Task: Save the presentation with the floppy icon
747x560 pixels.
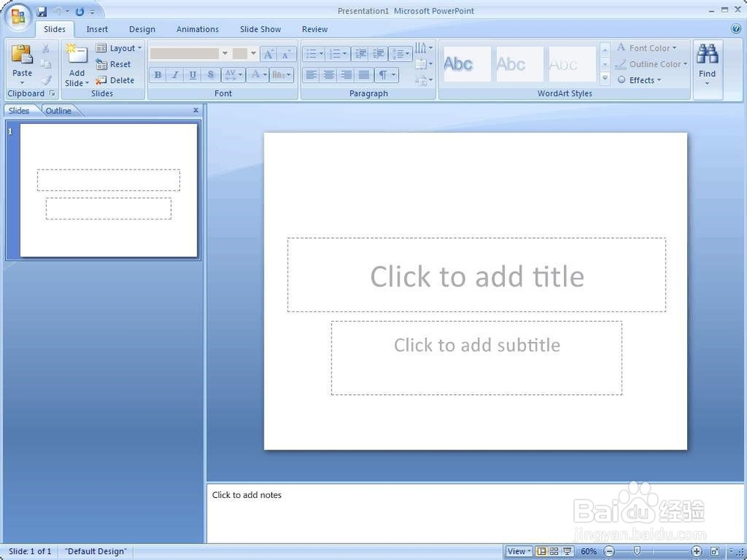Action: 41,11
